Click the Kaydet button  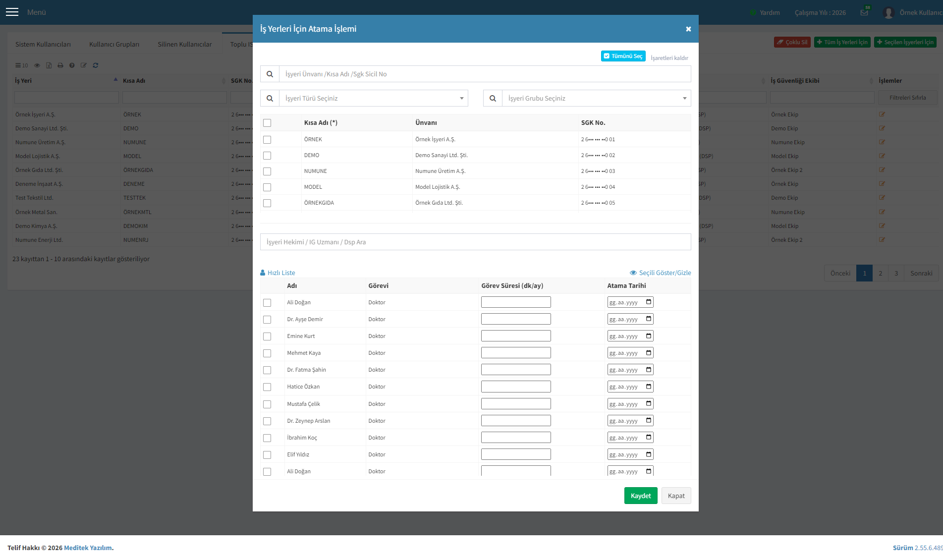(x=641, y=496)
